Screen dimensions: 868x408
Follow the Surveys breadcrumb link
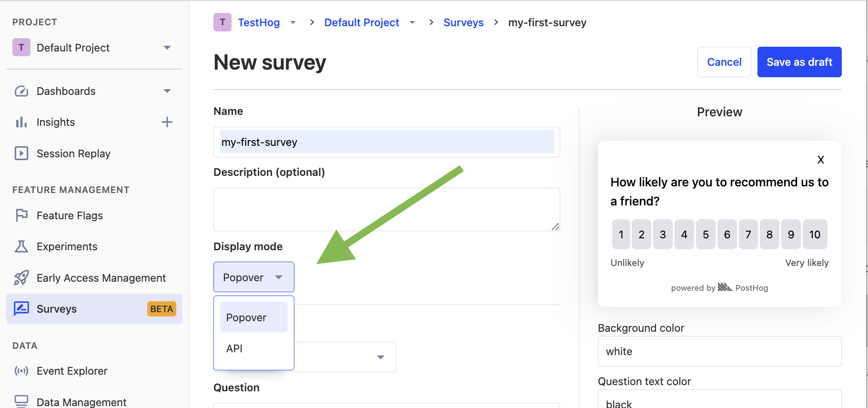coord(464,22)
